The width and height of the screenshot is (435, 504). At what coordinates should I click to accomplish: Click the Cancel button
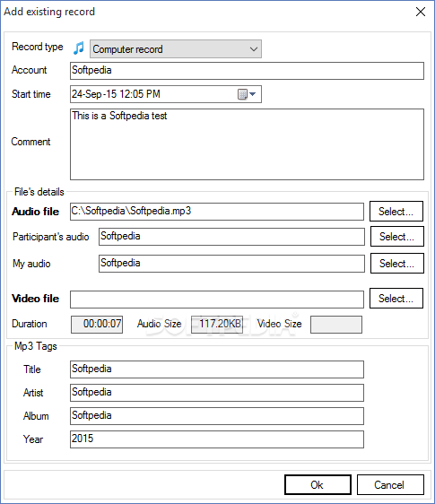pos(390,484)
